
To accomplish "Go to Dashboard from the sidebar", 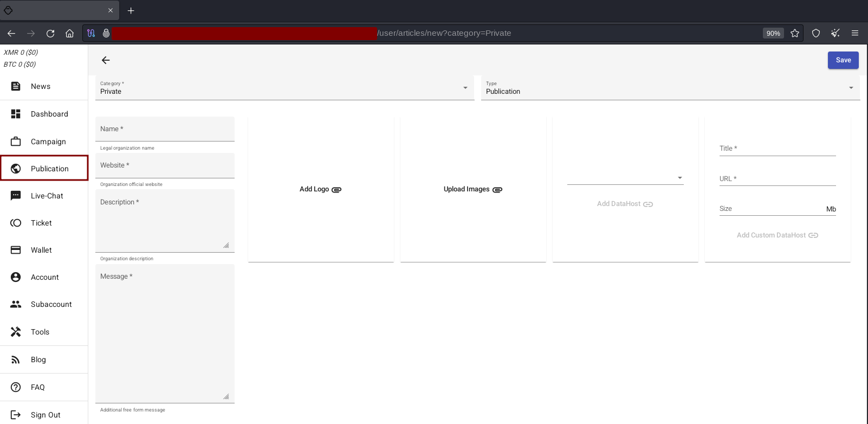I will click(x=49, y=114).
